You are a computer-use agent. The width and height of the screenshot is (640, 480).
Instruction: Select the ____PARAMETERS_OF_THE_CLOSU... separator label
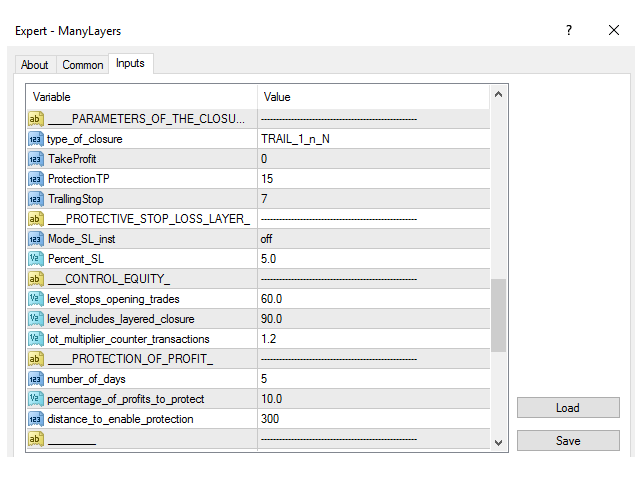click(x=147, y=119)
